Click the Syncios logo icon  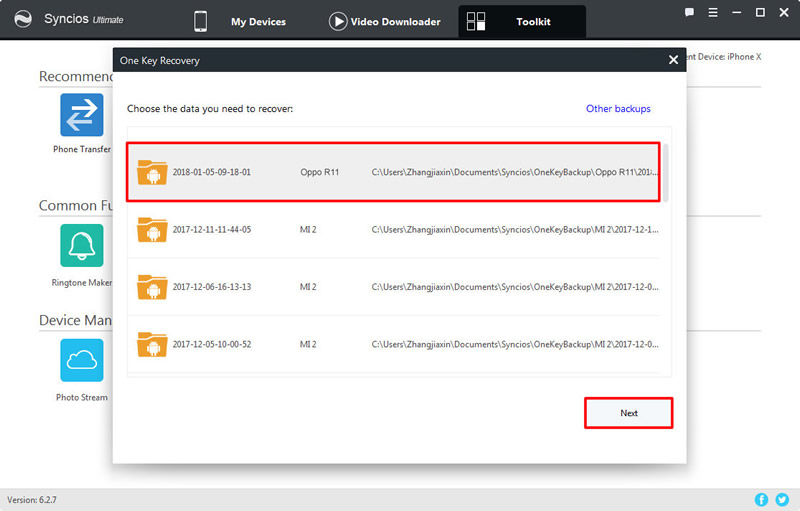[x=23, y=19]
